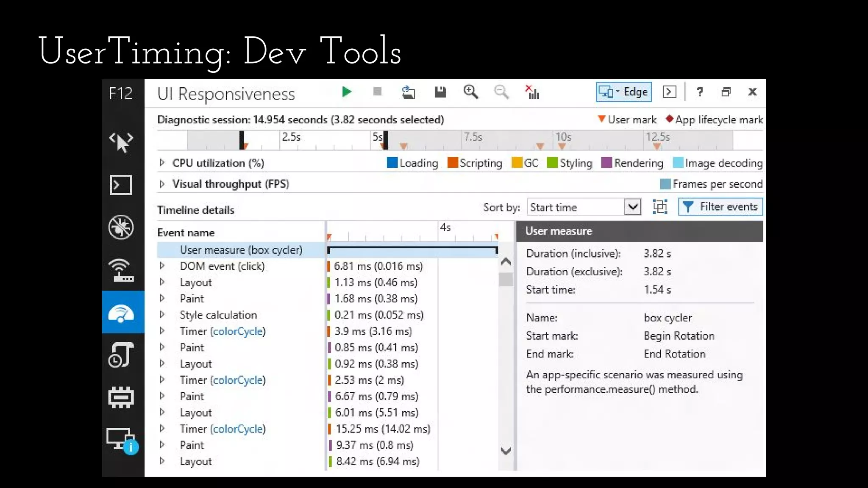Click the right selection handle near 5s
Image resolution: width=868 pixels, height=488 pixels.
385,140
